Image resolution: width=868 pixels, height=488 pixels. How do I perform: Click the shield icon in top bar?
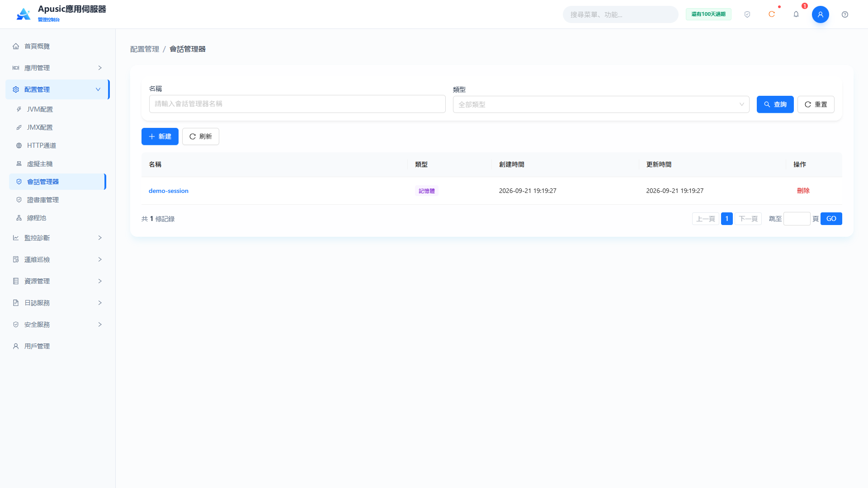[x=747, y=14]
